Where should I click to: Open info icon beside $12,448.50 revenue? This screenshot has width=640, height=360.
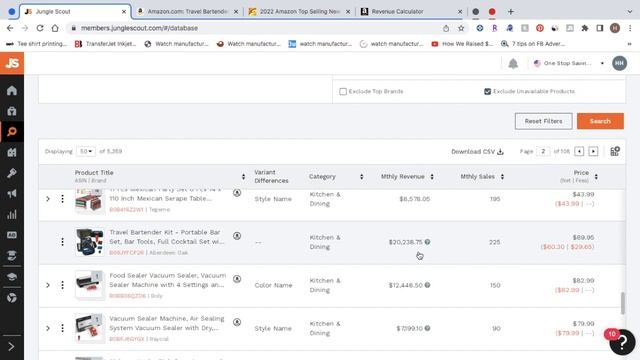click(x=427, y=285)
